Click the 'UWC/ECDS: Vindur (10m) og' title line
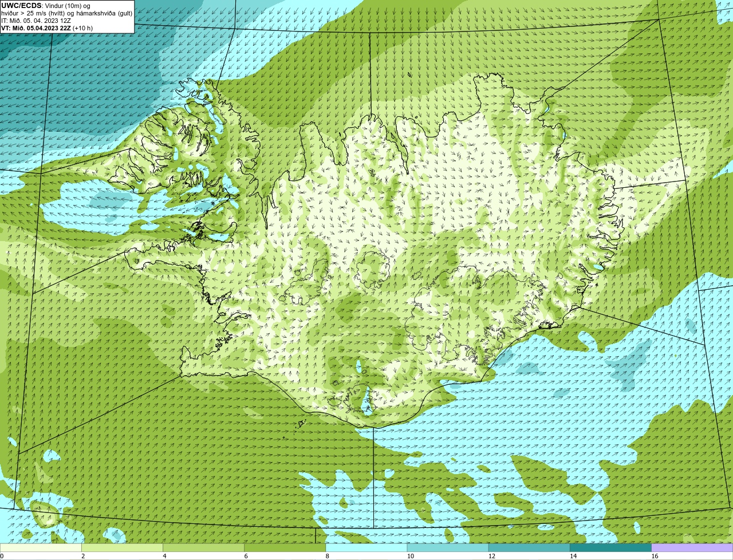The height and width of the screenshot is (560, 733). point(46,6)
